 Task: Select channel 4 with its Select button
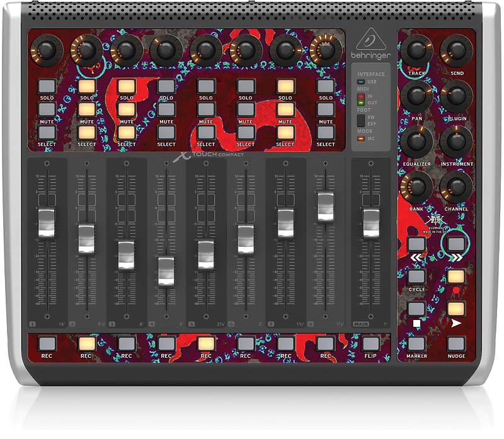pos(166,132)
